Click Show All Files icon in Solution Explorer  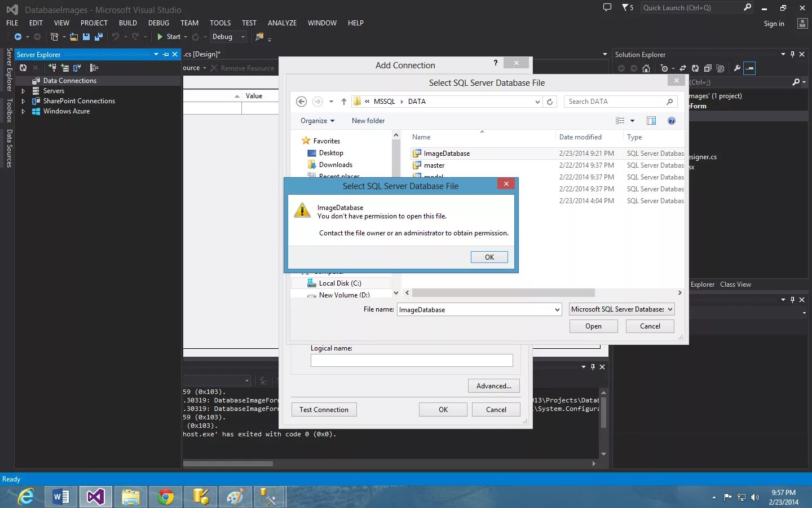pyautogui.click(x=720, y=68)
